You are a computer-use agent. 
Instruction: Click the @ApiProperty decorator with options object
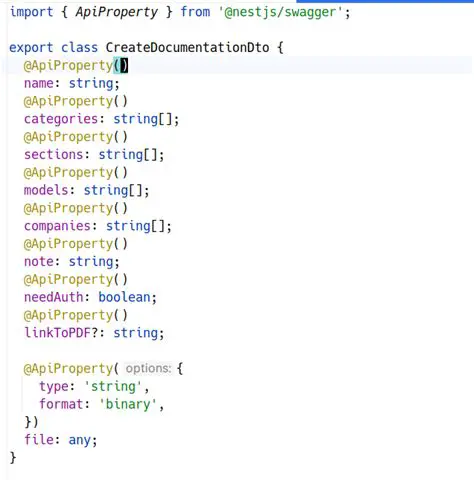coord(68,369)
